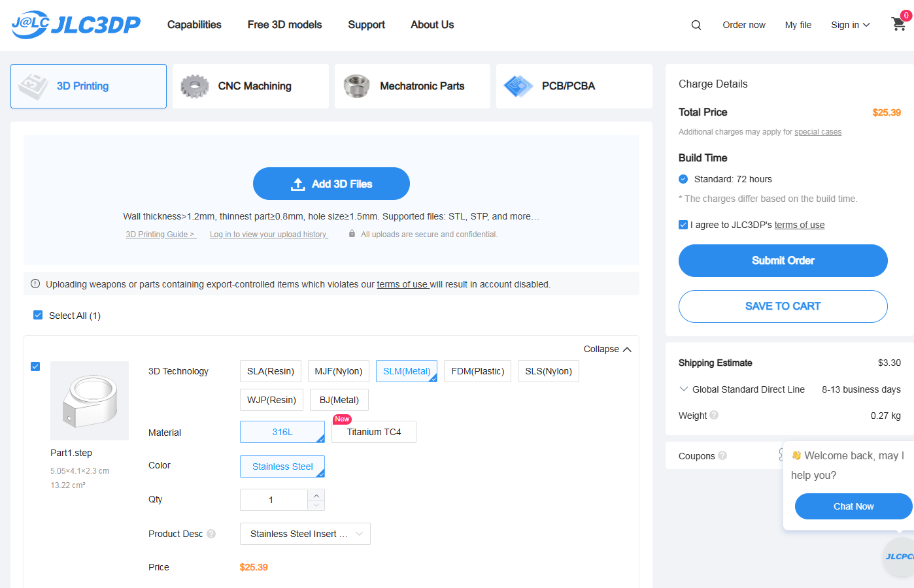Click the Weight help question icon
This screenshot has width=914, height=588.
714,415
